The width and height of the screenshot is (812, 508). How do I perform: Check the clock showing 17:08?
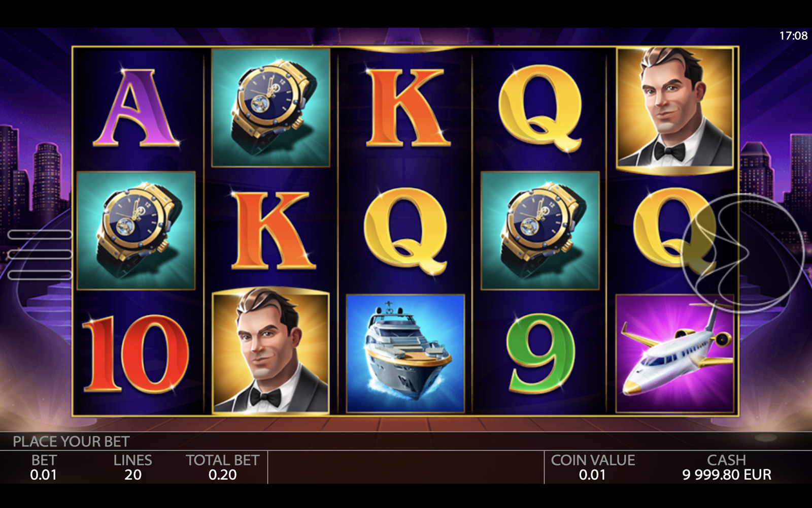[x=793, y=36]
